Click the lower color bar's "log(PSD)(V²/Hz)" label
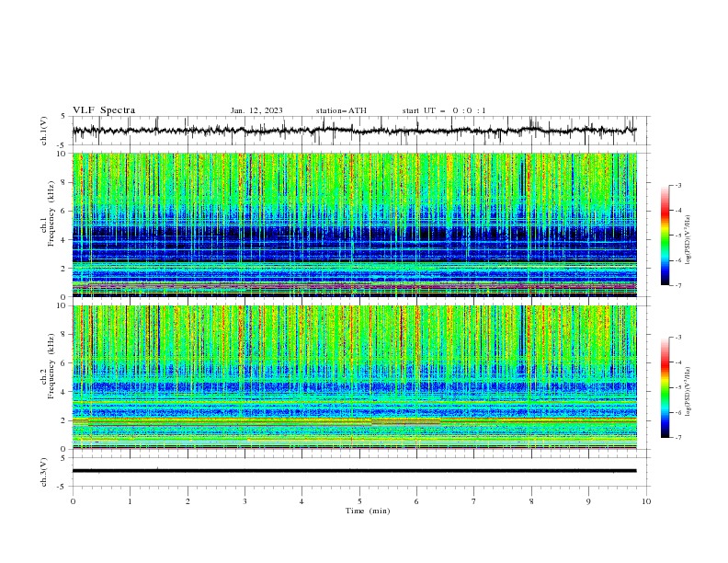 (x=688, y=392)
